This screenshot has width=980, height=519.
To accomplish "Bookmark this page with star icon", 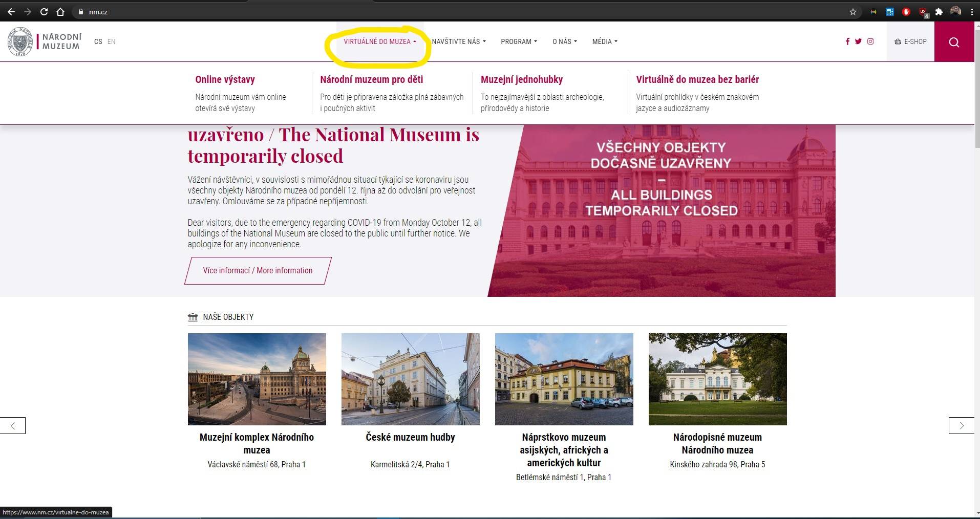I will (x=853, y=12).
